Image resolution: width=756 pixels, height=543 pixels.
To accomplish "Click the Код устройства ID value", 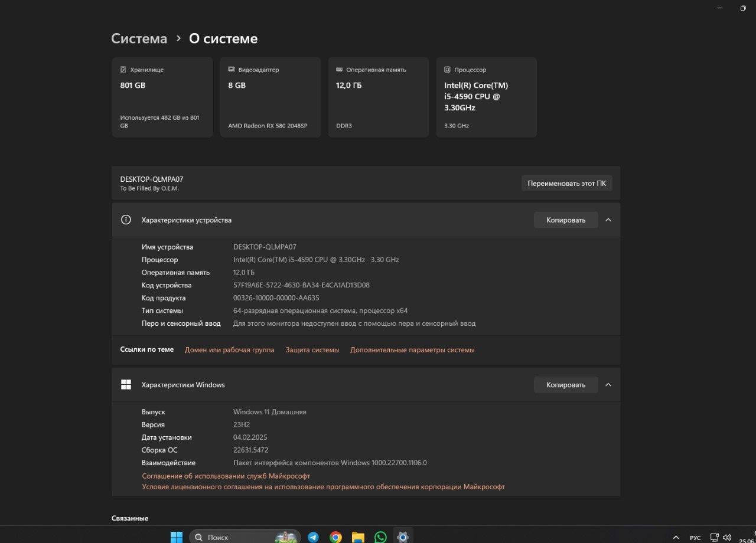I will coord(301,285).
